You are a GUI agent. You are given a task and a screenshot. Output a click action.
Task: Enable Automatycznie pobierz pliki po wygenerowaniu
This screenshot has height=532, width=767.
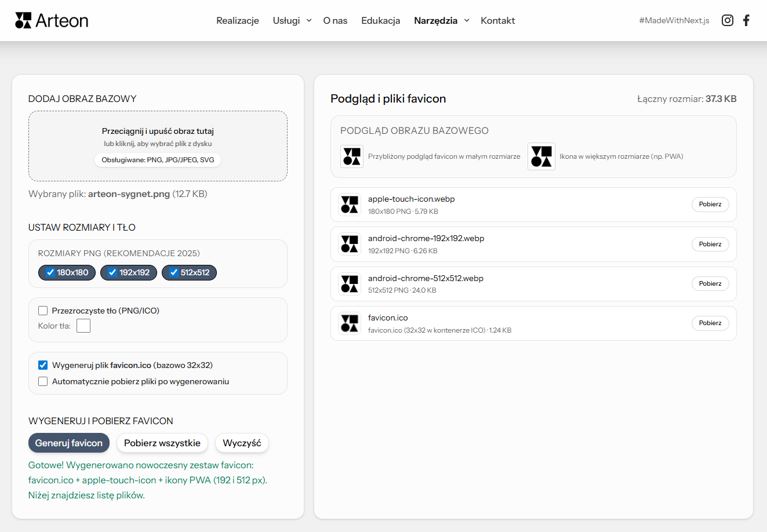coord(43,381)
